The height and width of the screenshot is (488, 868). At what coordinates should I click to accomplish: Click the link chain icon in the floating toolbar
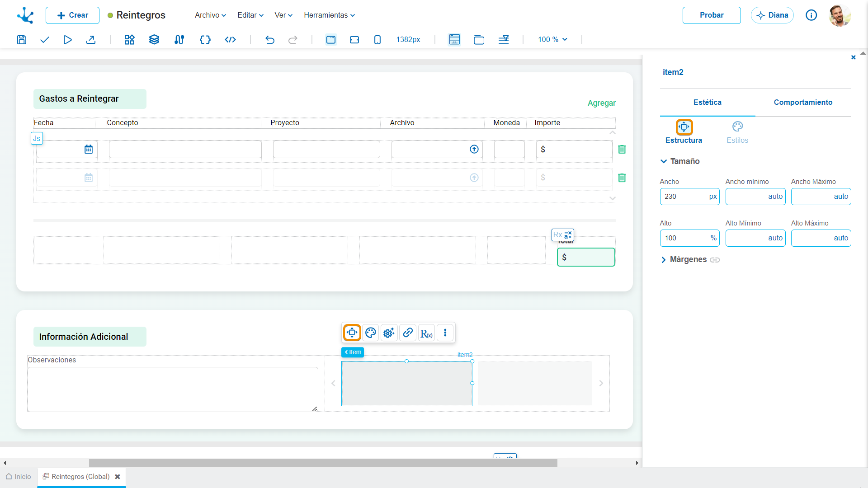pos(408,333)
